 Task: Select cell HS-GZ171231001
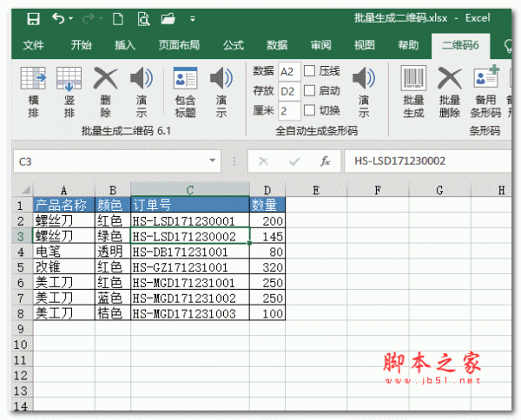(x=189, y=267)
